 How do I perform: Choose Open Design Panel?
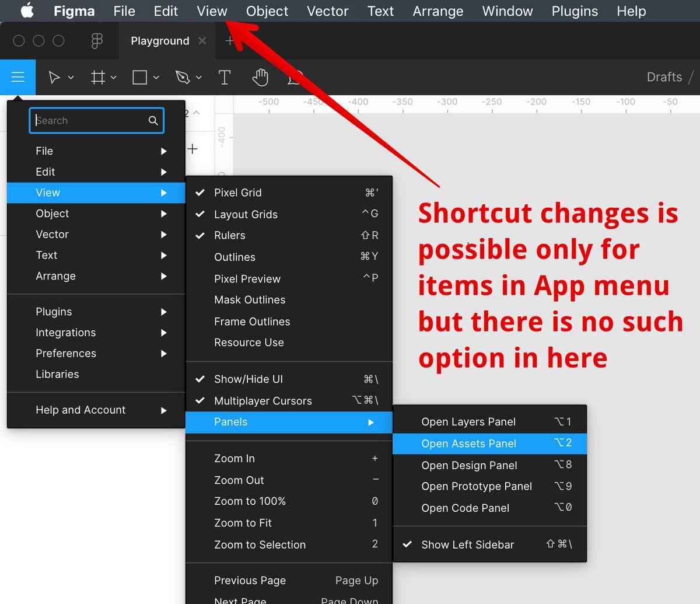pyautogui.click(x=490, y=465)
